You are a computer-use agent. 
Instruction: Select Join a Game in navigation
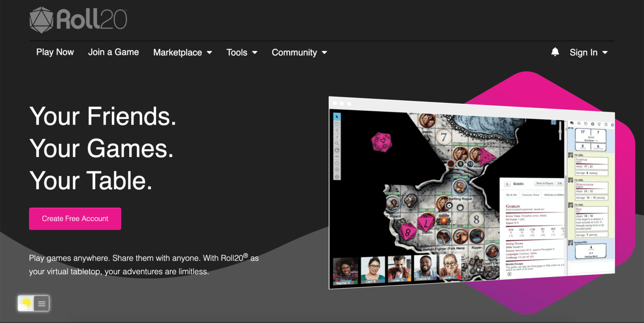pyautogui.click(x=113, y=52)
